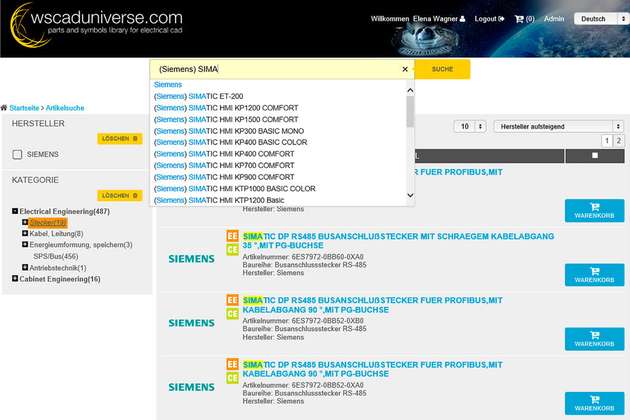
Task: Click the topmost Warenkorb button
Action: pos(594,211)
